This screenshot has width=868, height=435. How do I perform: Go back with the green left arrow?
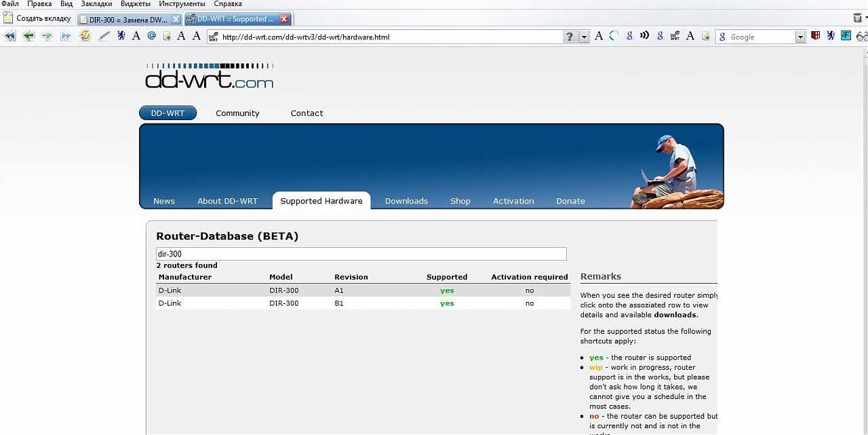click(28, 36)
